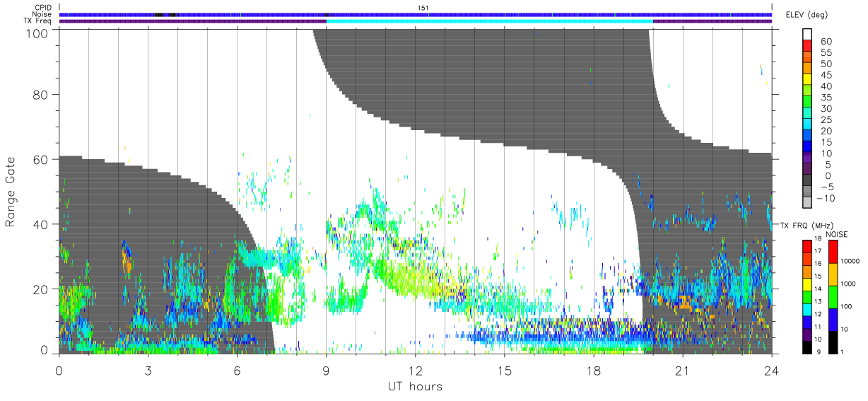This screenshot has height=401, width=868.
Task: Select the 'Noise' row label at top left
Action: click(x=43, y=14)
